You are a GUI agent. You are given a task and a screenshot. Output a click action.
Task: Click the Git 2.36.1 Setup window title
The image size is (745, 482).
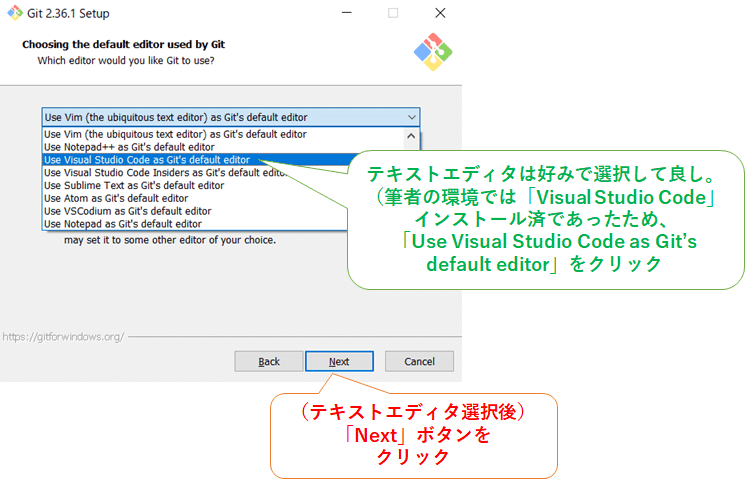click(x=68, y=13)
